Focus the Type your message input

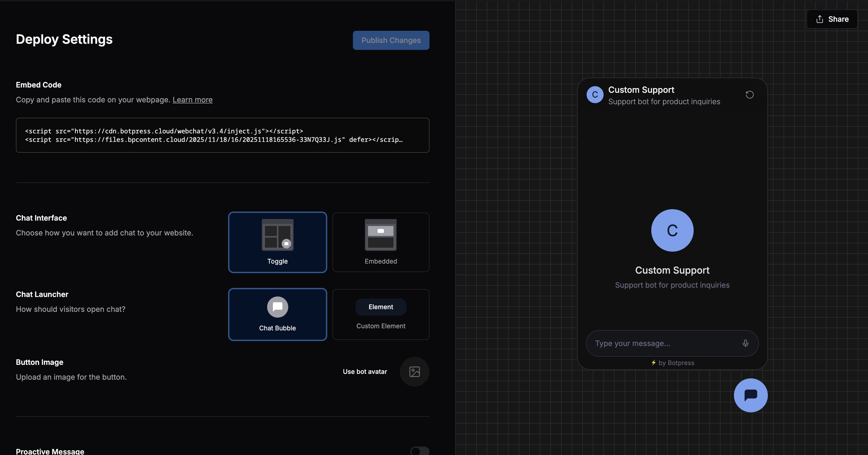click(x=661, y=343)
